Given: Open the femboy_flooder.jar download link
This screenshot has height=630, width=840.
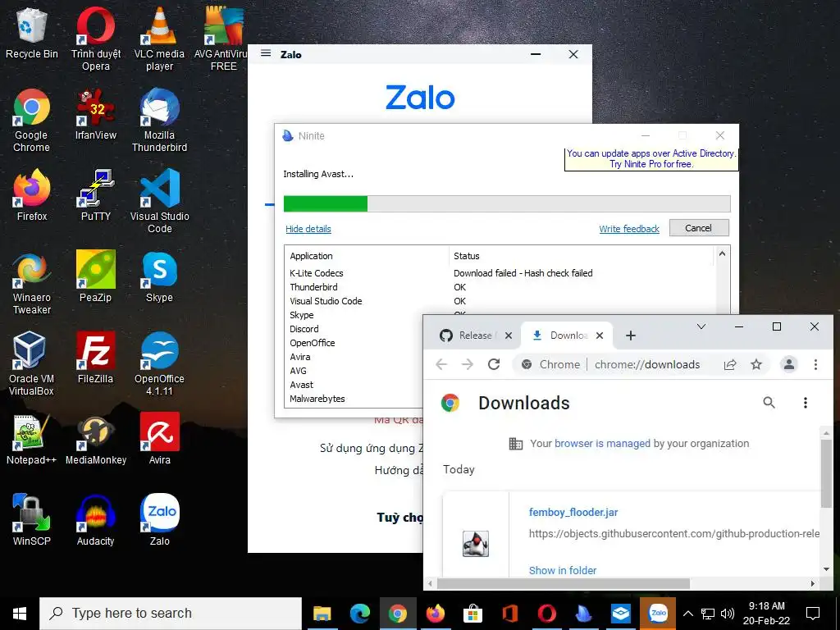Looking at the screenshot, I should click(x=573, y=512).
